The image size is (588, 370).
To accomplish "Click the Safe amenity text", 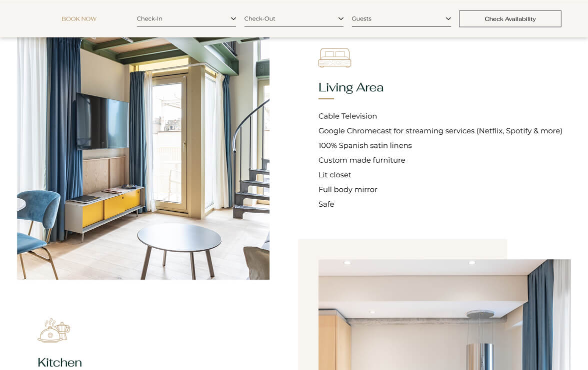I will tap(326, 204).
